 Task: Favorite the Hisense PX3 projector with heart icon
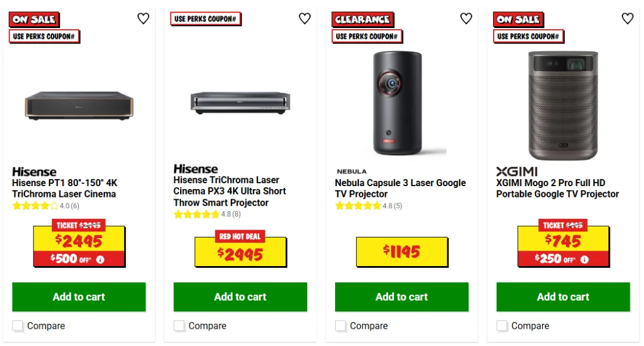(x=304, y=18)
